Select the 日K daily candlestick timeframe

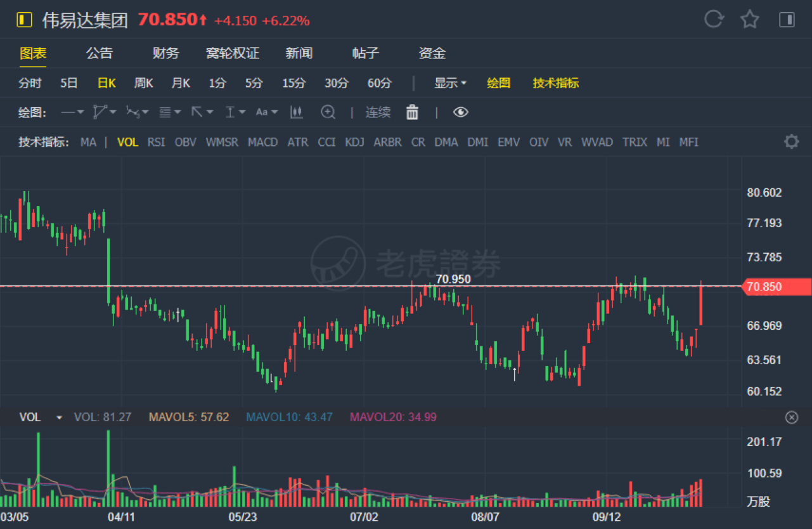pyautogui.click(x=106, y=83)
